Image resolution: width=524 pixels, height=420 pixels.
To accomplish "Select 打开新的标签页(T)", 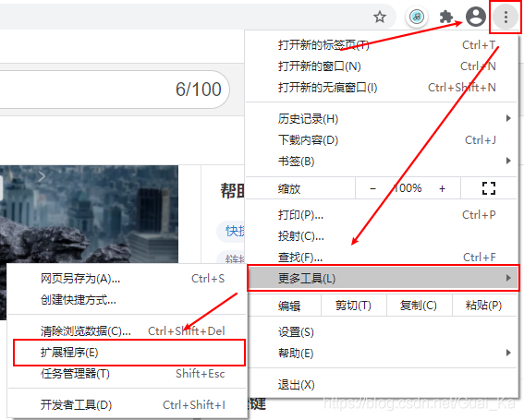I will [x=382, y=44].
